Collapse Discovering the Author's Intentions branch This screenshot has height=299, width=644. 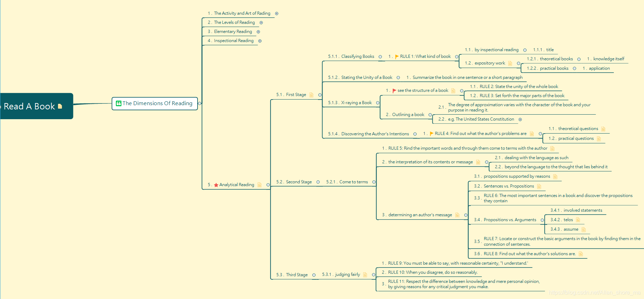pyautogui.click(x=415, y=134)
